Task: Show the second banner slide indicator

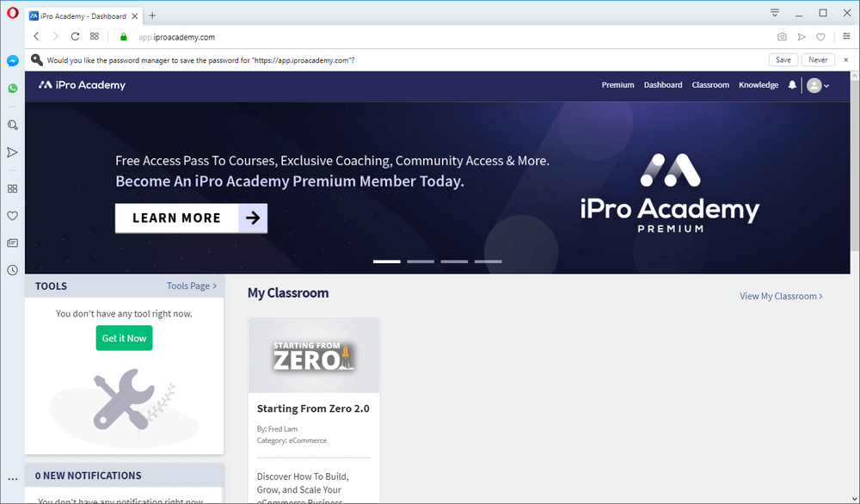Action: tap(421, 261)
